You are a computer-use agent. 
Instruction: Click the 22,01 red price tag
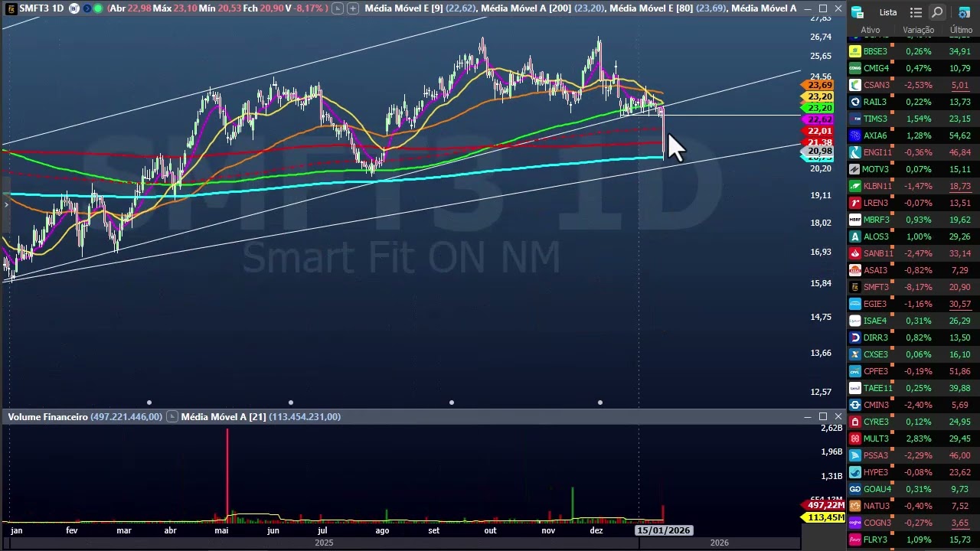tap(819, 131)
